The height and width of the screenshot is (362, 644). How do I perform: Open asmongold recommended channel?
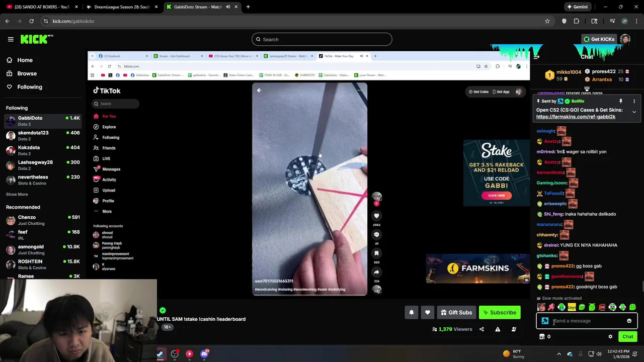[43, 250]
